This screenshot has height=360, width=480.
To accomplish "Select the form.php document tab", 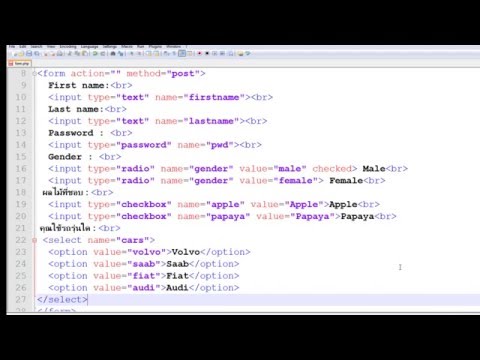I will tap(19, 63).
